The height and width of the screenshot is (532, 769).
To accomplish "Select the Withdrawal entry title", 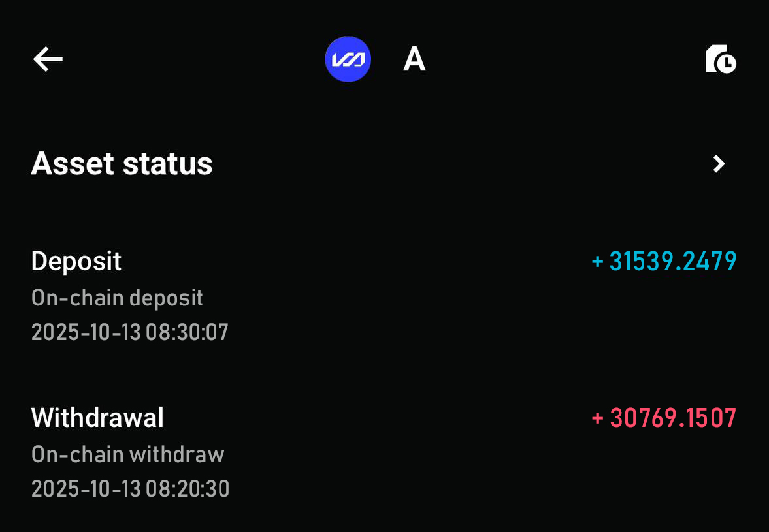I will point(97,418).
